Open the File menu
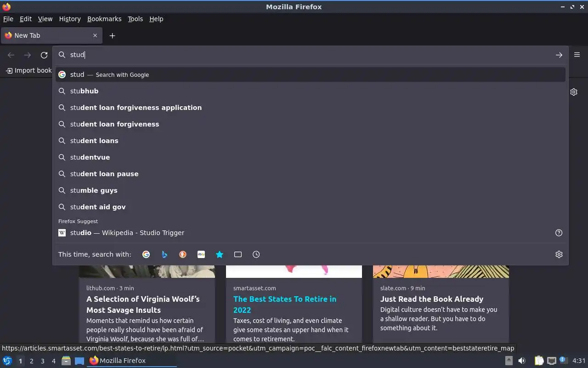 tap(8, 19)
